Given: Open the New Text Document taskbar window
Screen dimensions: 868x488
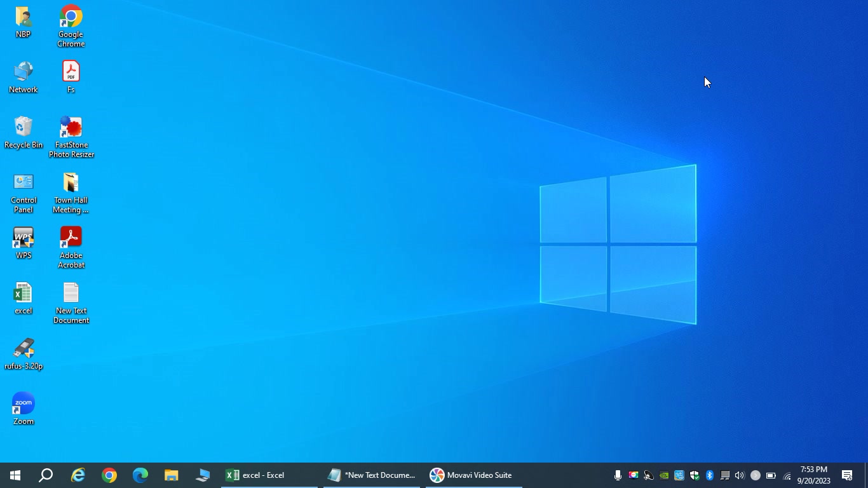Looking at the screenshot, I should point(372,475).
